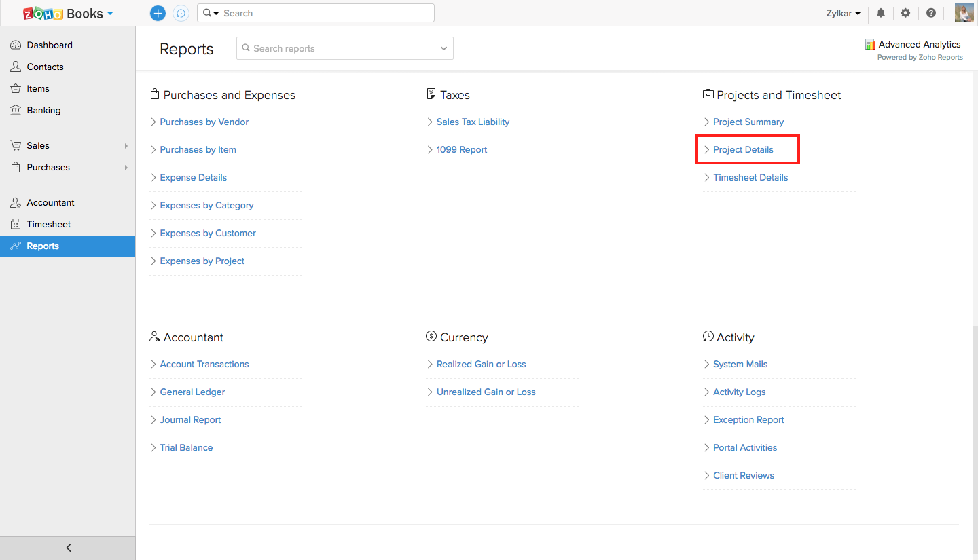The height and width of the screenshot is (560, 978).
Task: Open the settings gear icon
Action: tap(905, 13)
